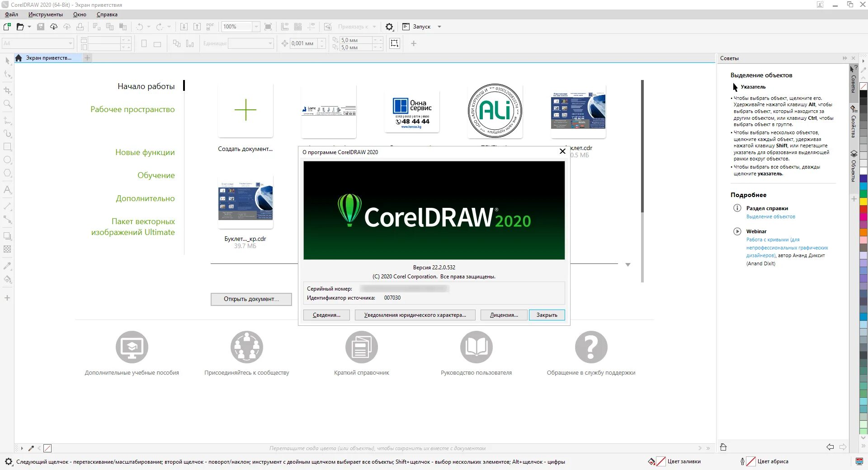The width and height of the screenshot is (868, 470).
Task: Open the zoom level dropdown
Action: point(256,27)
